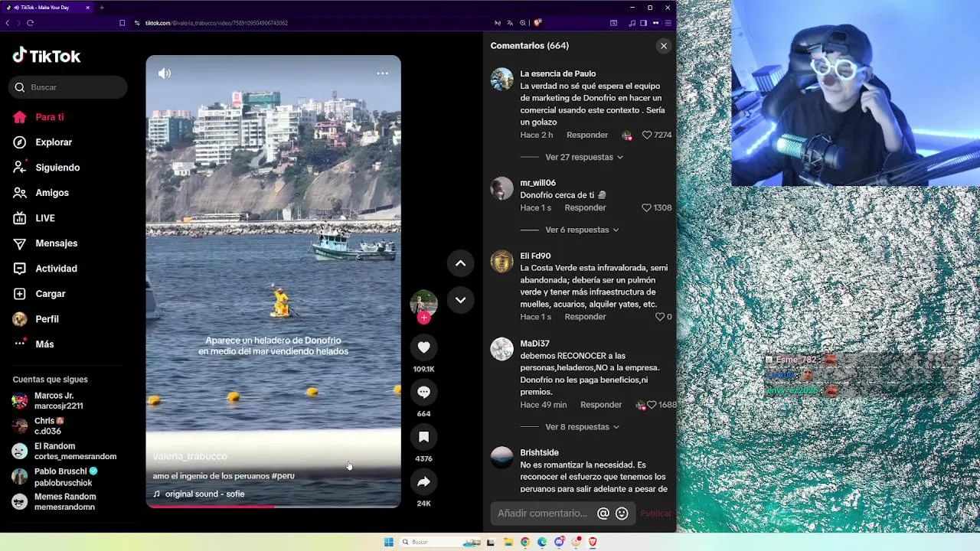Open Marcos Jr. followed account
980x551 pixels.
coord(60,400)
